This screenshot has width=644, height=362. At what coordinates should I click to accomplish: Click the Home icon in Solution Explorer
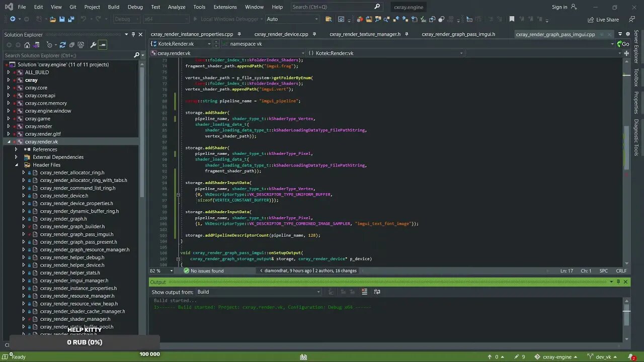pyautogui.click(x=27, y=45)
